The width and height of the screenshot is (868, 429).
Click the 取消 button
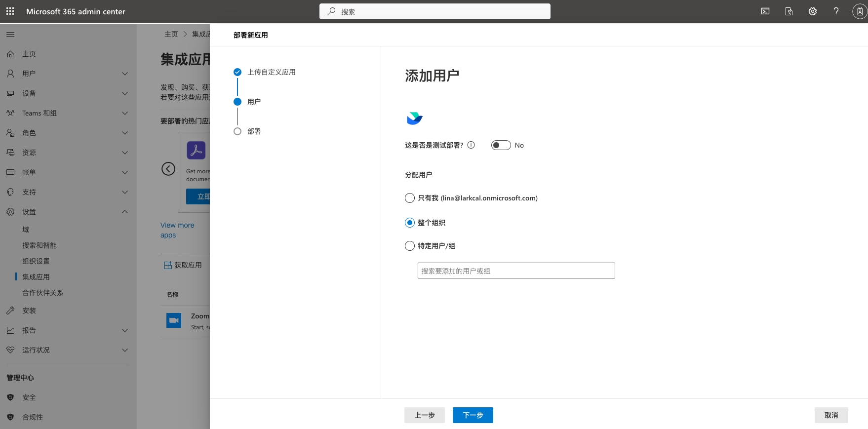pyautogui.click(x=831, y=415)
